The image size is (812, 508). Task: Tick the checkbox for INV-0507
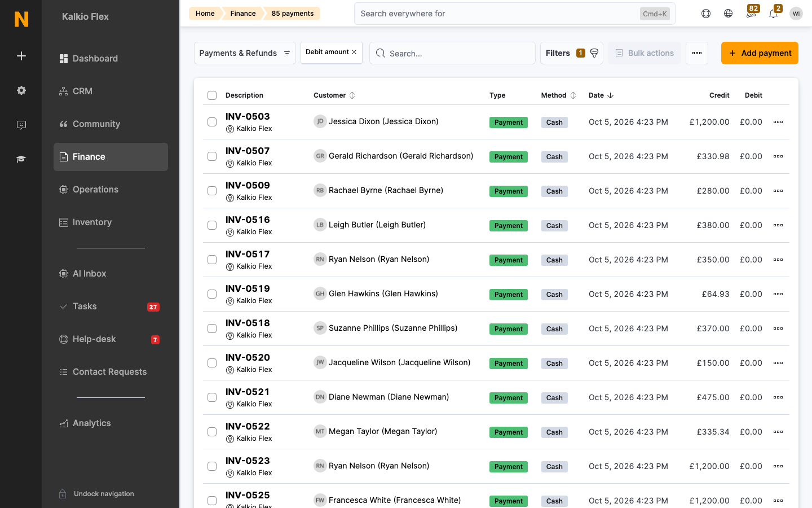click(x=212, y=156)
